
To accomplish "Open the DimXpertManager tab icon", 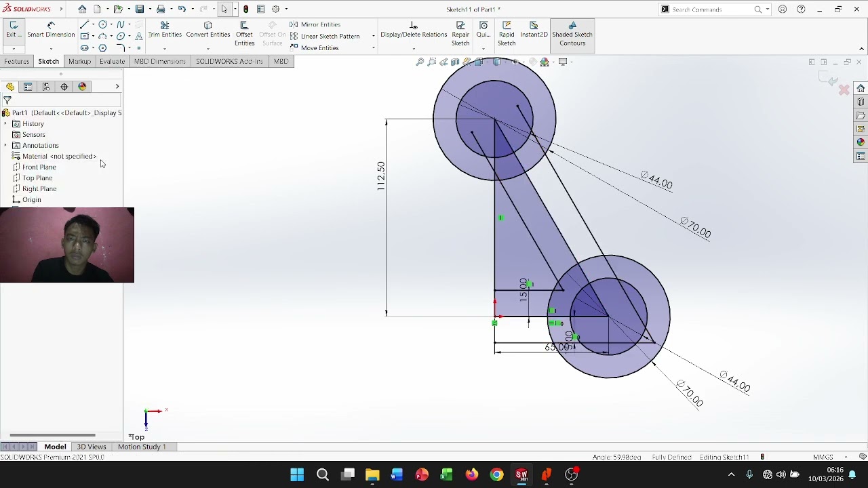I will 64,87.
